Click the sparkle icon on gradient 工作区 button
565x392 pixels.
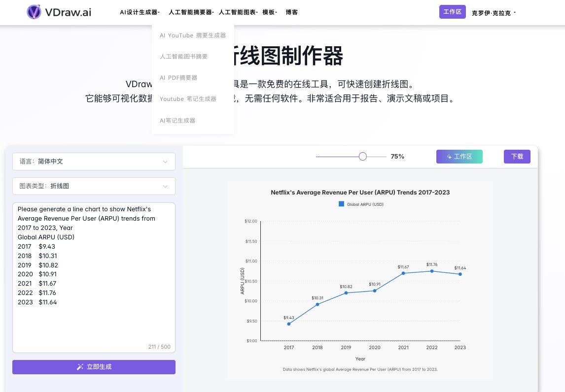pos(449,157)
